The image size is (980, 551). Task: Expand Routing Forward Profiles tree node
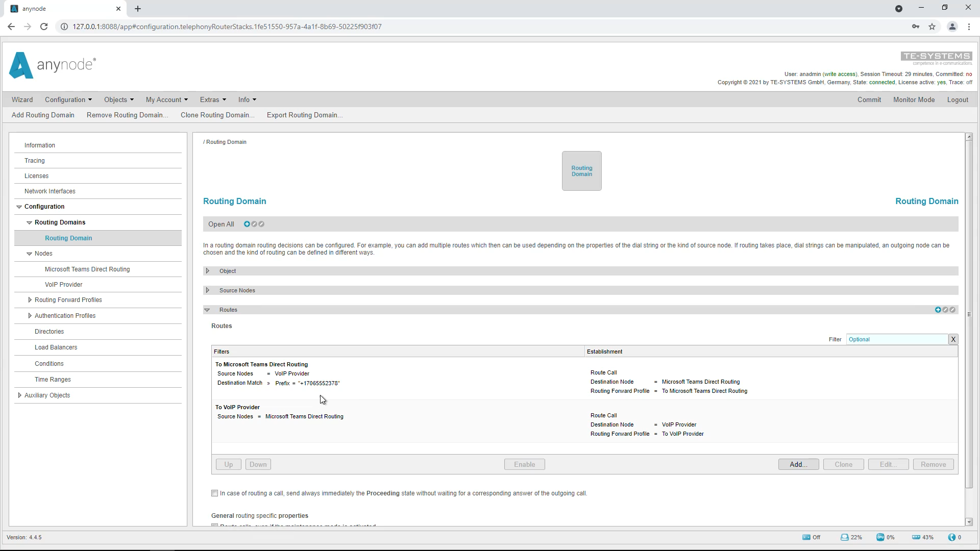coord(30,300)
